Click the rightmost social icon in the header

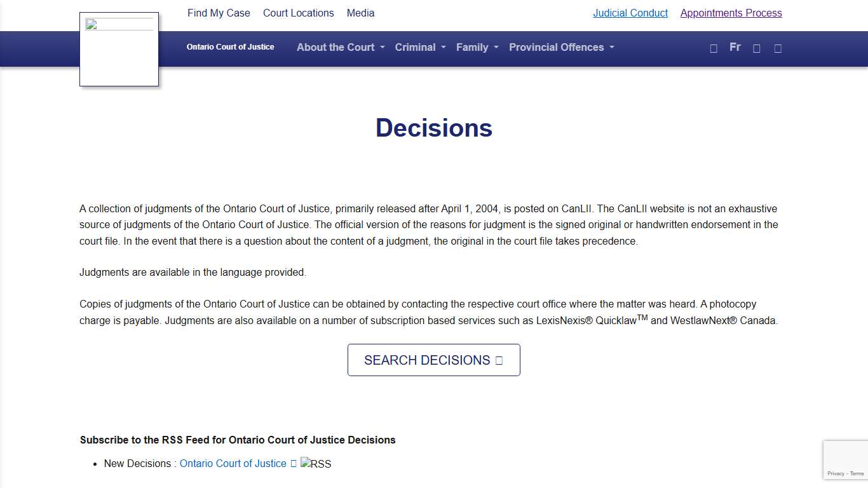(x=778, y=48)
